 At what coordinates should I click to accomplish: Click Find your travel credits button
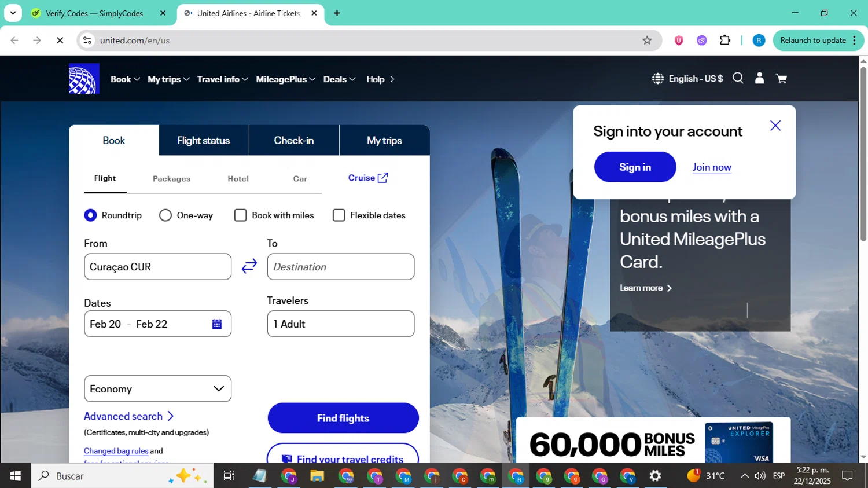(343, 454)
